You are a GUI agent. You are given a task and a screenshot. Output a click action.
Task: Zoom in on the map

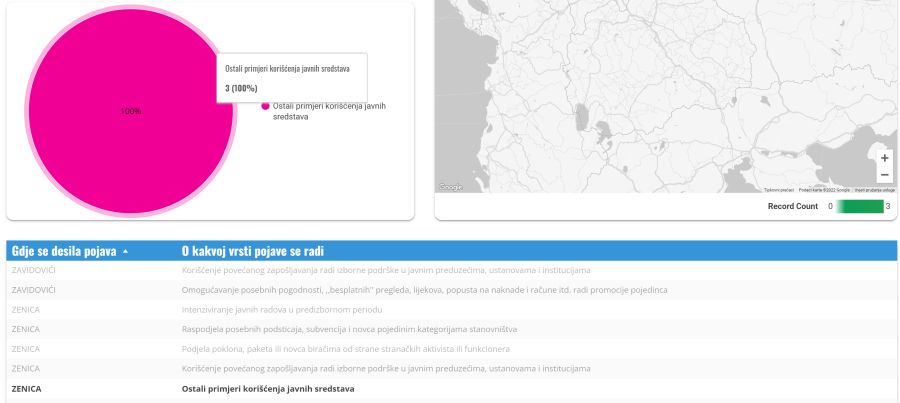tap(884, 158)
